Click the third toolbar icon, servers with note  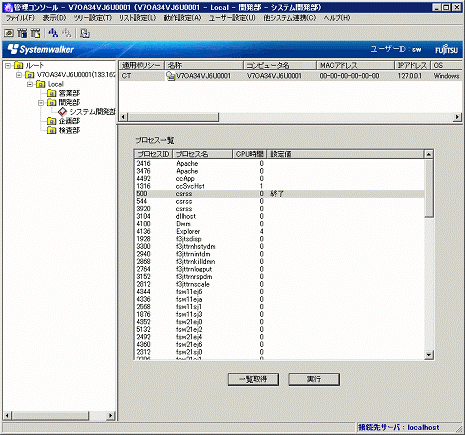35,33
